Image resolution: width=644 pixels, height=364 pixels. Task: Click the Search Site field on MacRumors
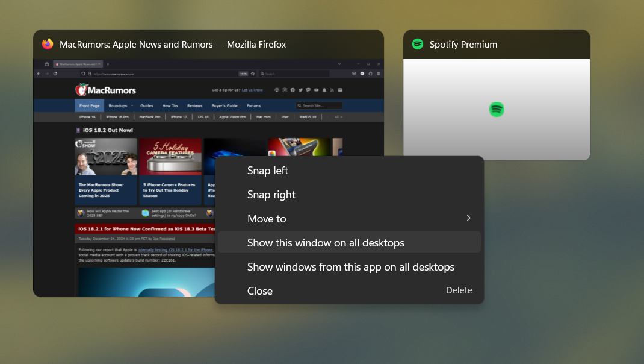click(x=318, y=106)
